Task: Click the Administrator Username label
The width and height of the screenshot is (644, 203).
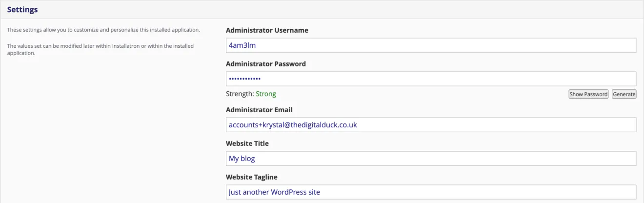Action: tap(267, 30)
